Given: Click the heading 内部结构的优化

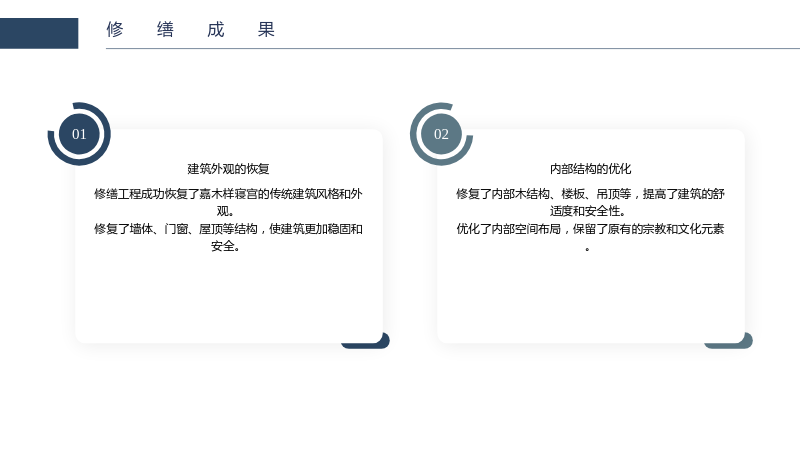Looking at the screenshot, I should (x=590, y=168).
